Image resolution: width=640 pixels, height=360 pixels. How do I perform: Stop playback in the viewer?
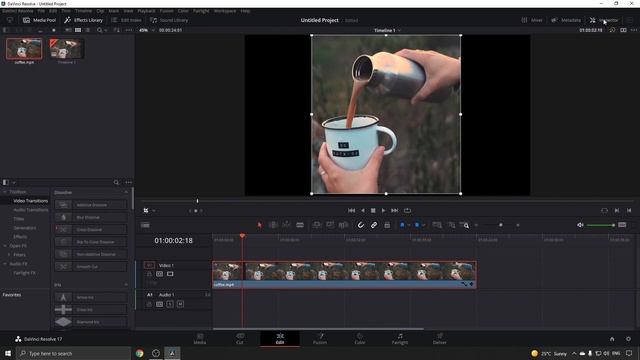click(x=373, y=210)
